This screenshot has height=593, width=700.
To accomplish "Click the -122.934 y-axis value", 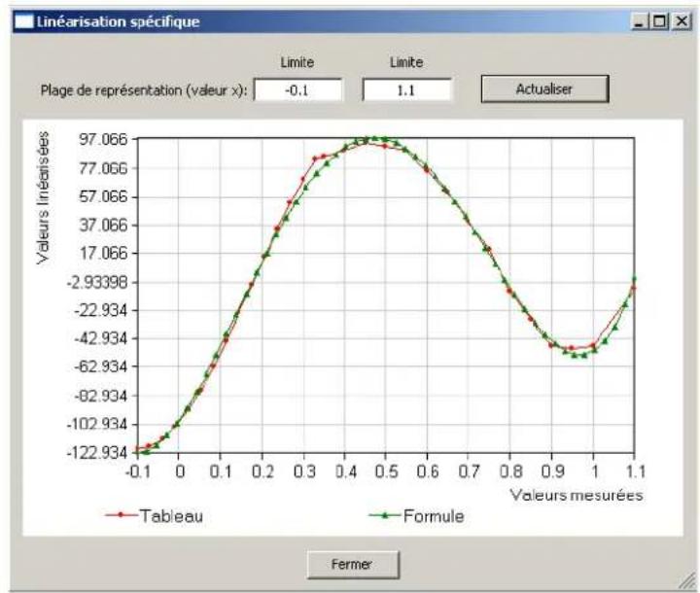I will pos(97,453).
